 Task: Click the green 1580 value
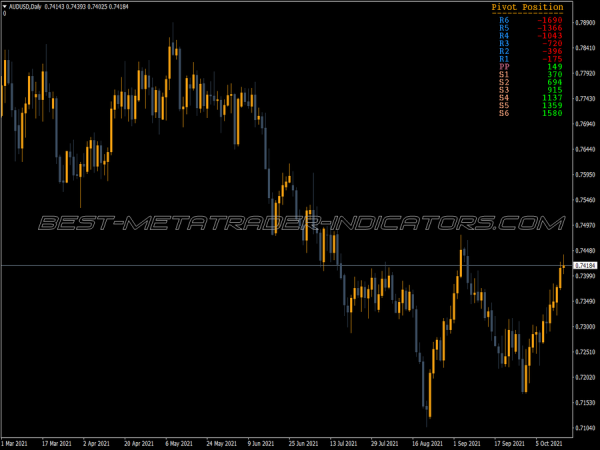coord(553,113)
